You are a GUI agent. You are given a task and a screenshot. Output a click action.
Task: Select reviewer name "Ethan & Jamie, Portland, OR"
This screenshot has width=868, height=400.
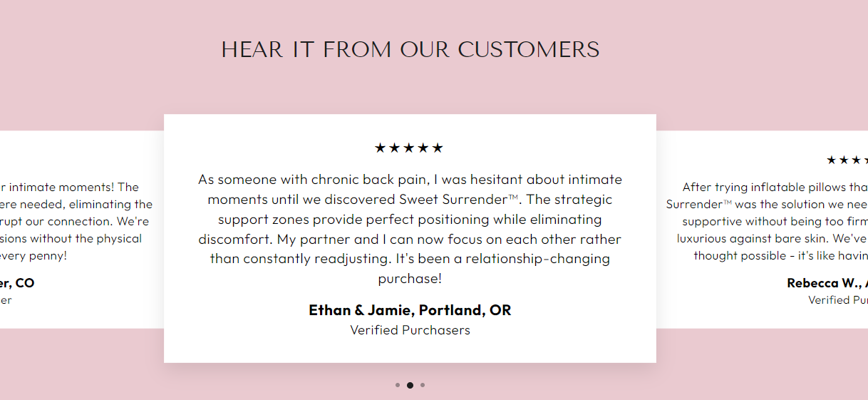pyautogui.click(x=410, y=310)
